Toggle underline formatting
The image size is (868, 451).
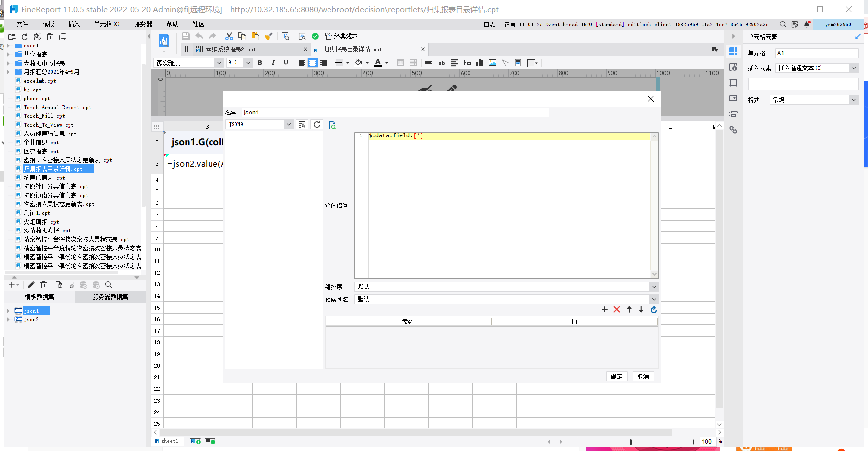coord(286,63)
